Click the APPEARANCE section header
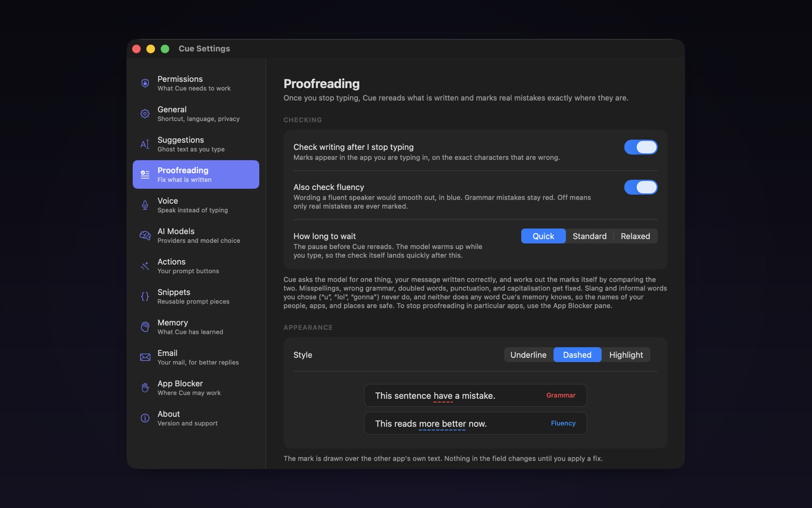The height and width of the screenshot is (508, 812). click(x=308, y=328)
